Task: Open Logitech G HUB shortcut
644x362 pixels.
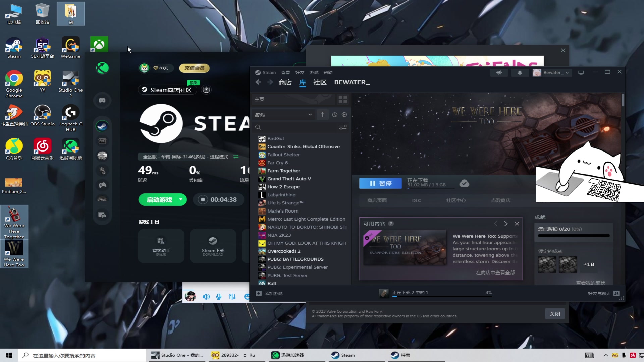Action: pos(70,118)
